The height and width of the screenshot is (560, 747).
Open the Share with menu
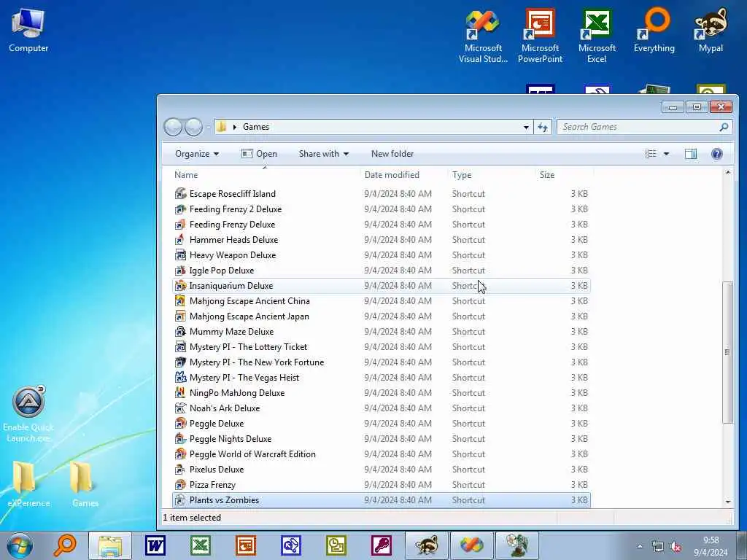tap(323, 154)
